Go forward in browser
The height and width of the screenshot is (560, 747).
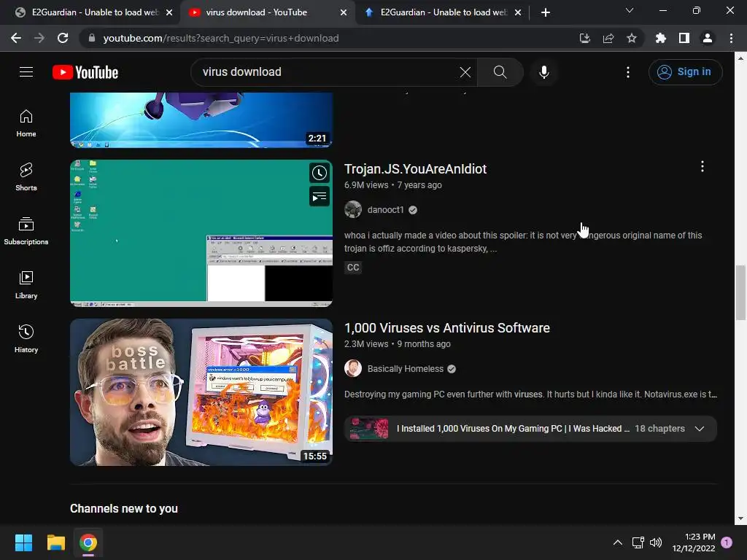coord(39,38)
